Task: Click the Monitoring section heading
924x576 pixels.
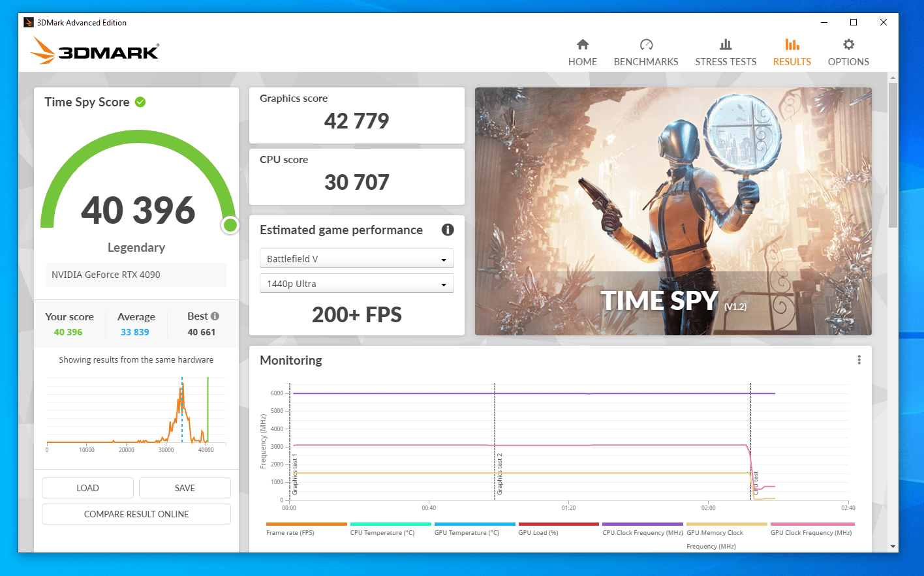Action: pyautogui.click(x=291, y=360)
